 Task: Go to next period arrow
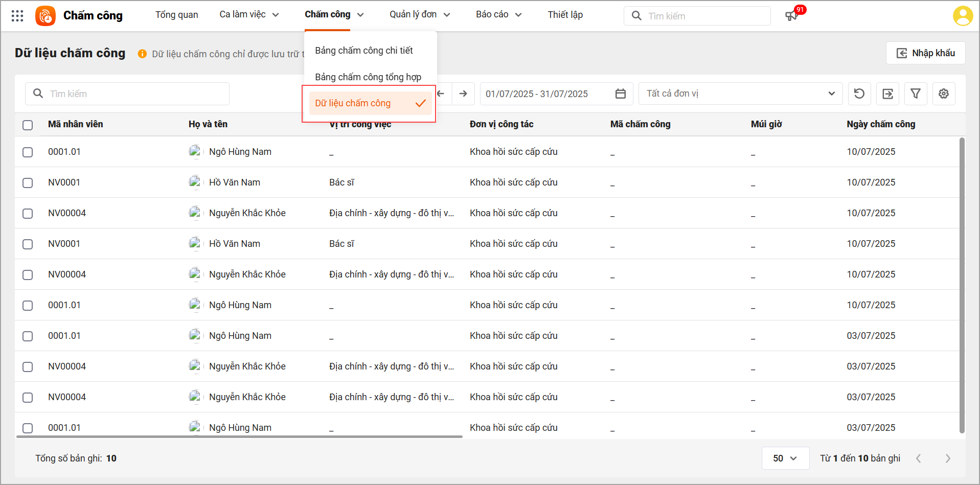tap(463, 94)
